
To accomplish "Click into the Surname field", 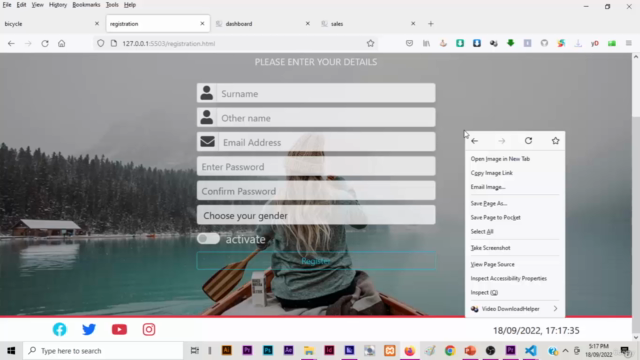I will [x=326, y=93].
